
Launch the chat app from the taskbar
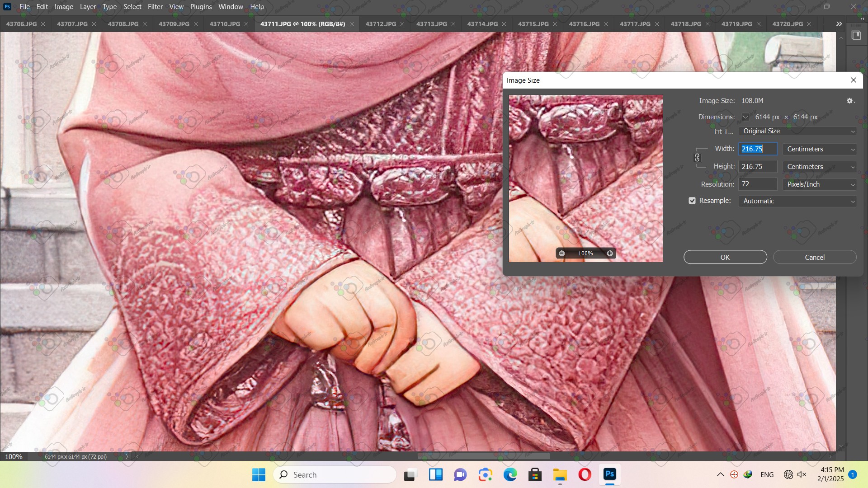(460, 474)
